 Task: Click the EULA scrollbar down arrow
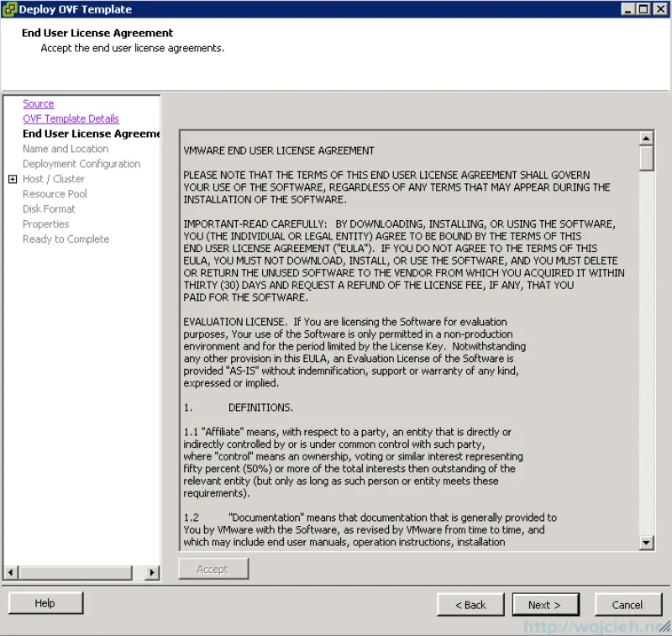pyautogui.click(x=647, y=542)
